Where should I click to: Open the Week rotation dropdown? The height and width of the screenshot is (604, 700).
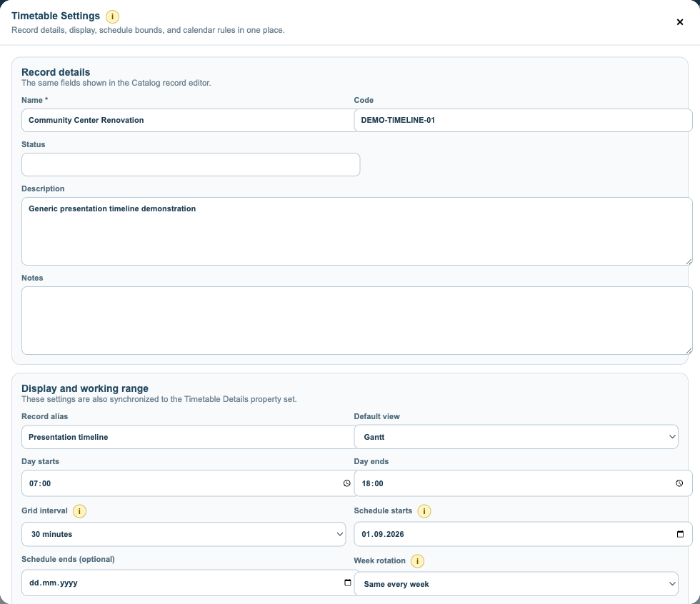[516, 584]
